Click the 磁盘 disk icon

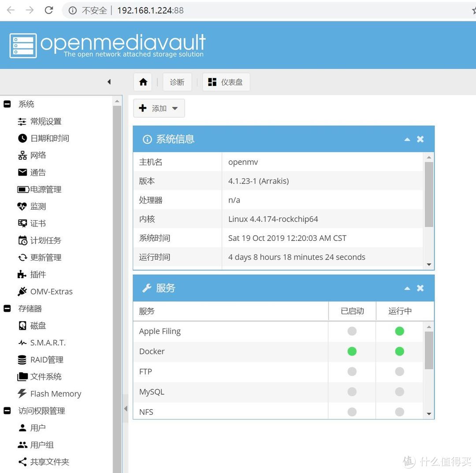point(22,325)
